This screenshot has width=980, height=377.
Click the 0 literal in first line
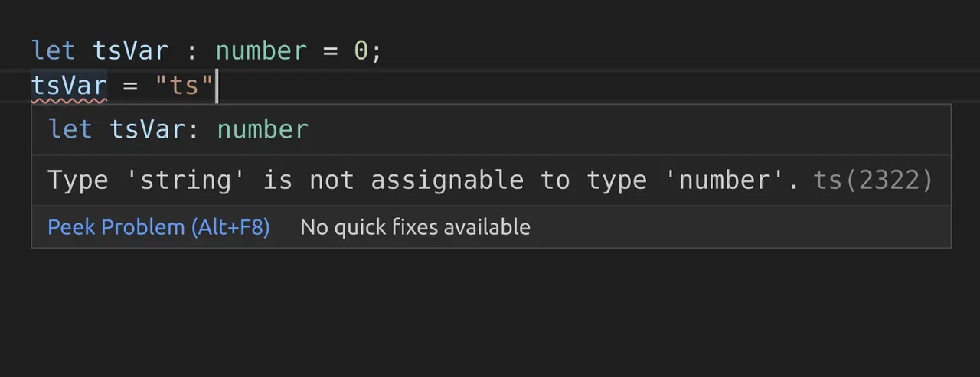pos(361,51)
